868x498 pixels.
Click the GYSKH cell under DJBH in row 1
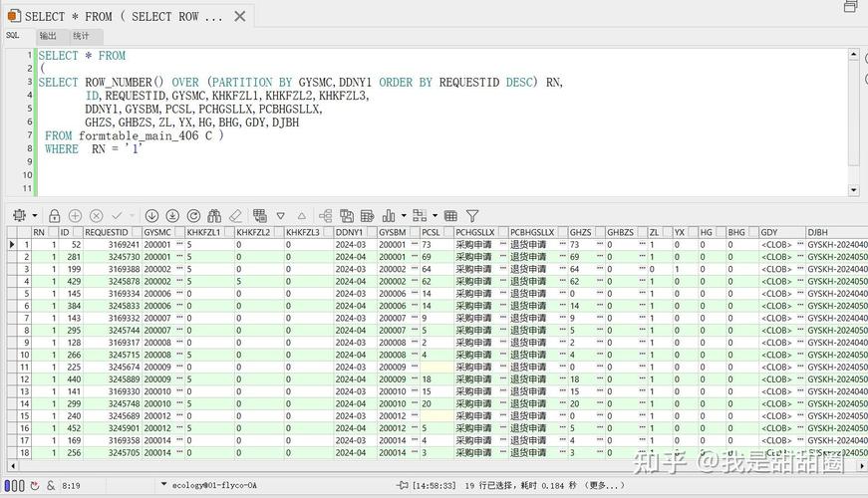837,245
